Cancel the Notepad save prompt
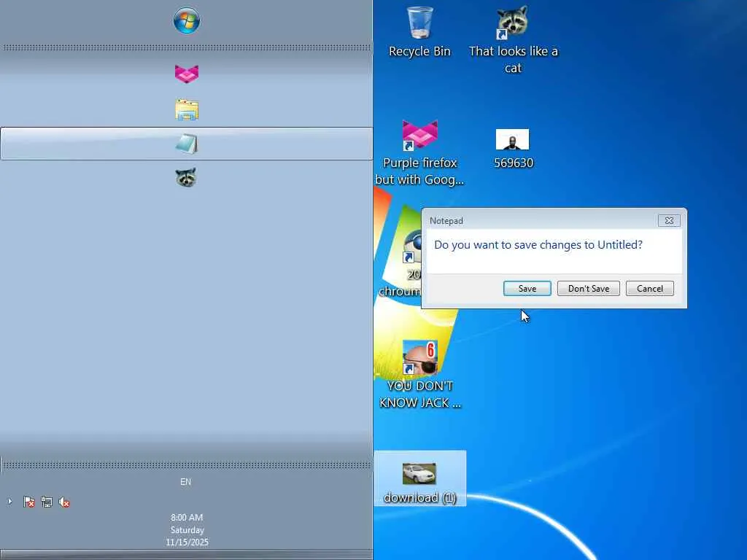 pos(650,289)
